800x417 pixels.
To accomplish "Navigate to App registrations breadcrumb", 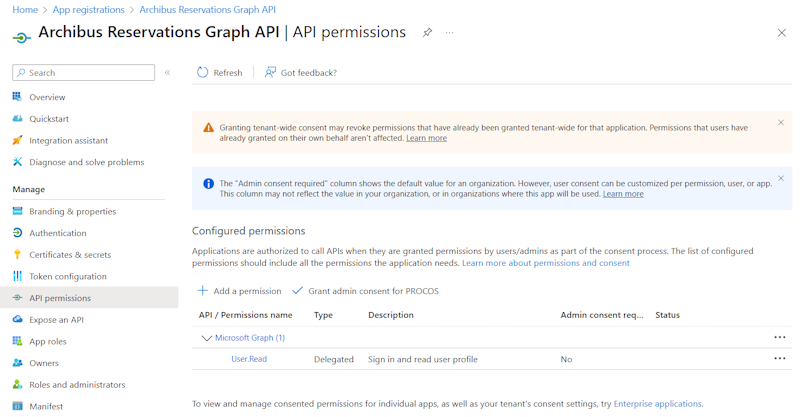I will click(x=89, y=10).
